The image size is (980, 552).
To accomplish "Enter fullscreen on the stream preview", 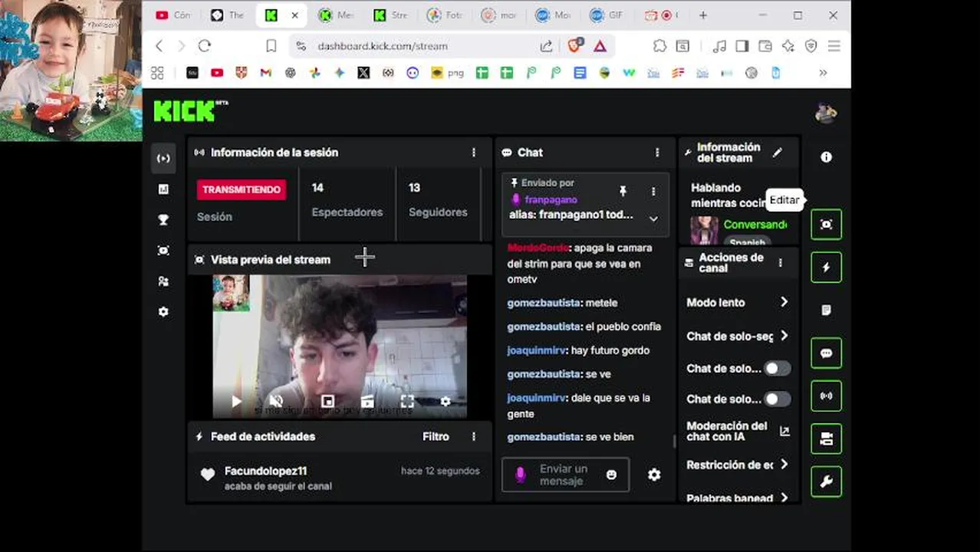I will click(407, 401).
